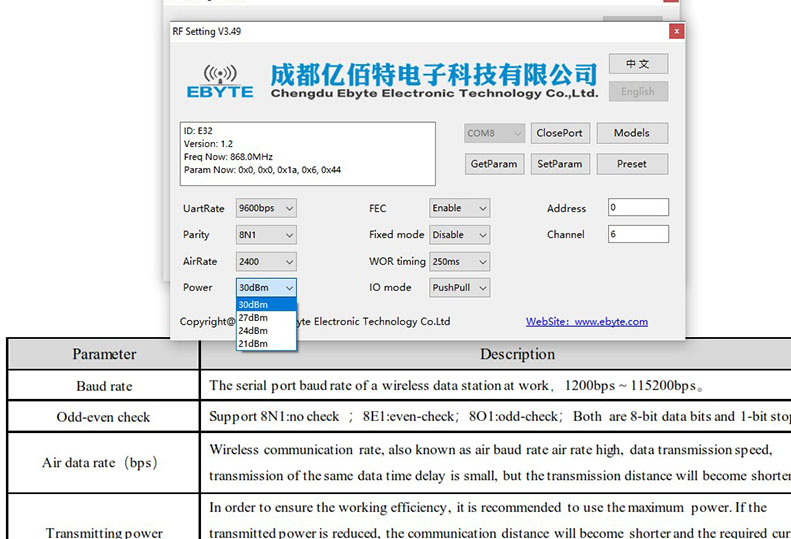
Task: Open the Models button
Action: pos(632,133)
